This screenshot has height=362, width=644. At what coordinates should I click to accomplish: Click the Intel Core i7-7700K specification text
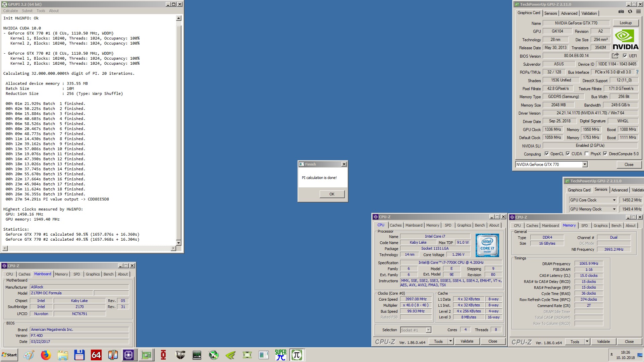451,263
